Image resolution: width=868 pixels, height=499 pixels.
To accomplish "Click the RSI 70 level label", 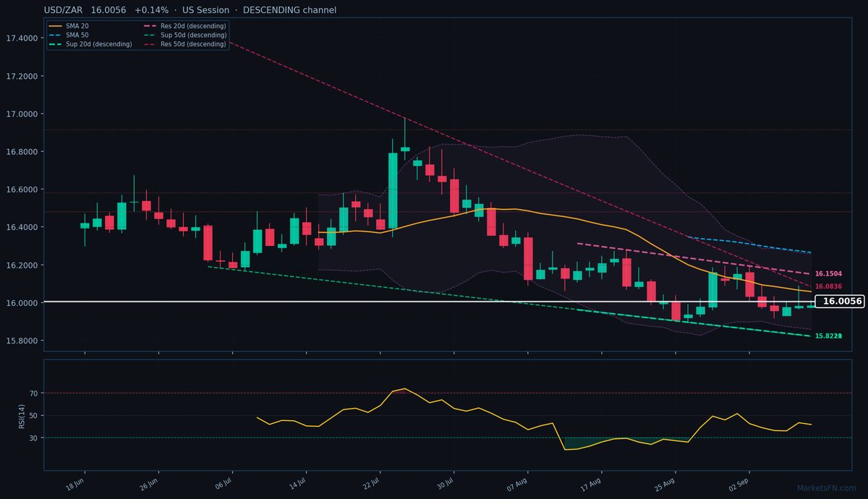I will [33, 393].
